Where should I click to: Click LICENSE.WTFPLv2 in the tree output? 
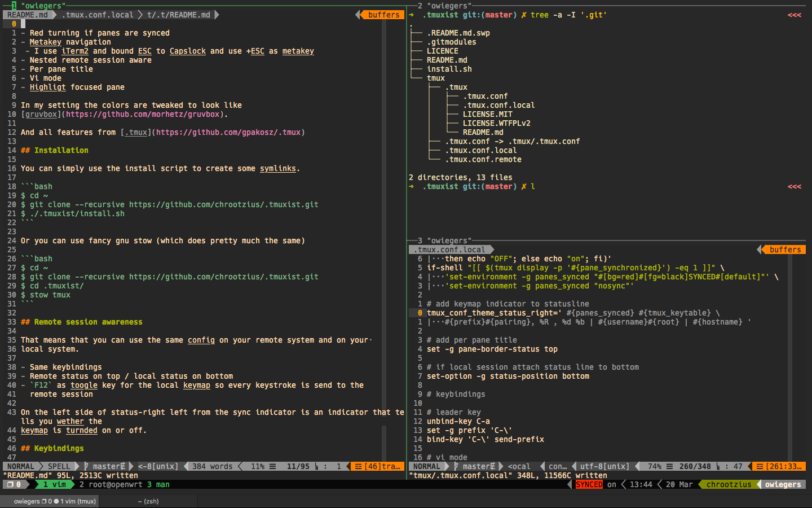click(x=497, y=123)
